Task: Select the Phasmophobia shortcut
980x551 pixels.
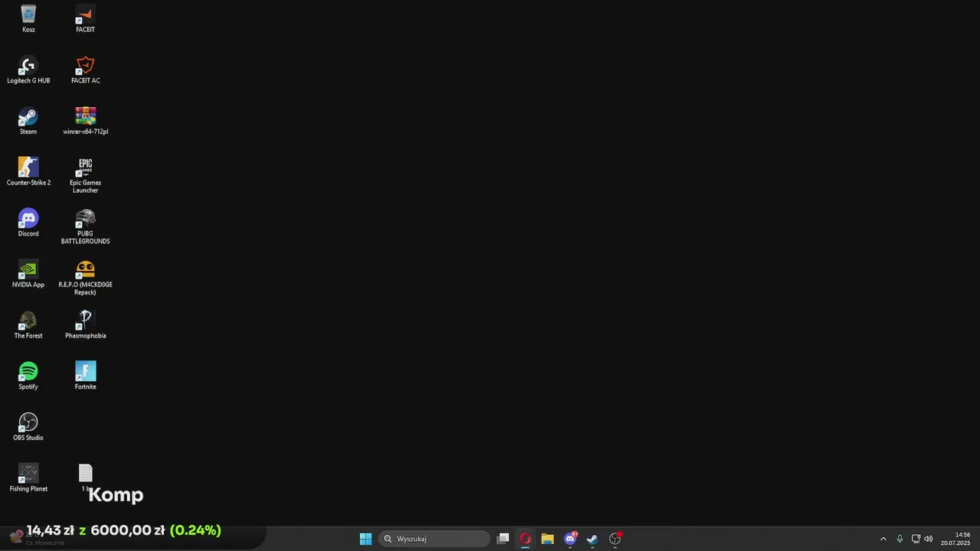Action: 85,324
